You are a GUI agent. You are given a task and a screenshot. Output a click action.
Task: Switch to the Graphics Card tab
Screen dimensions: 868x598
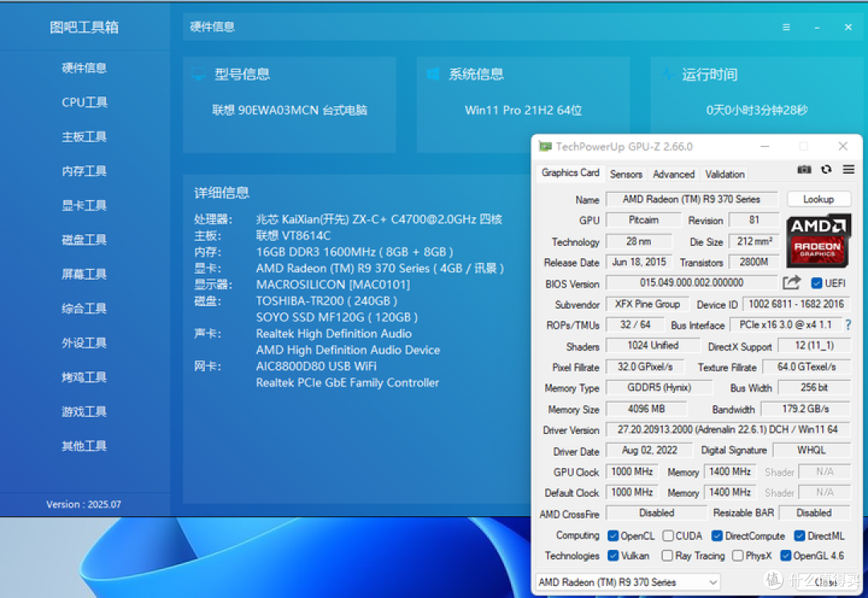click(x=570, y=173)
